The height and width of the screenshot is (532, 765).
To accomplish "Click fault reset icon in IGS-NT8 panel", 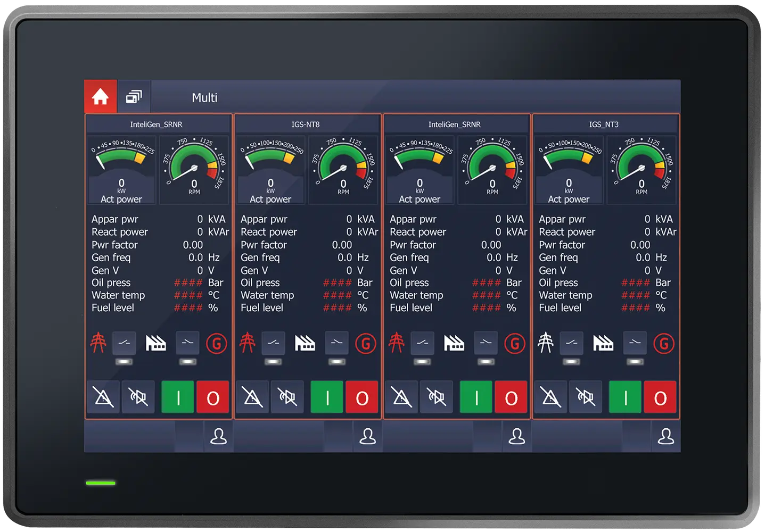I will (x=252, y=397).
